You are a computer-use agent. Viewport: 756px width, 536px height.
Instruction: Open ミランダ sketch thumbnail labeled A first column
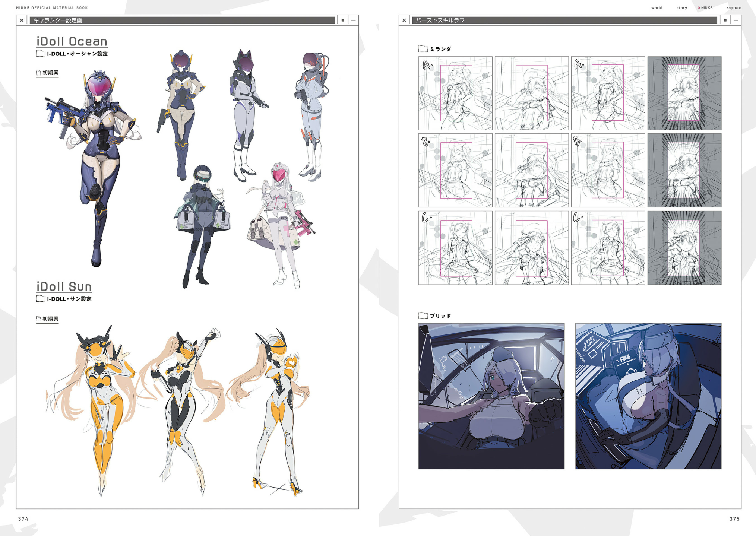[455, 93]
